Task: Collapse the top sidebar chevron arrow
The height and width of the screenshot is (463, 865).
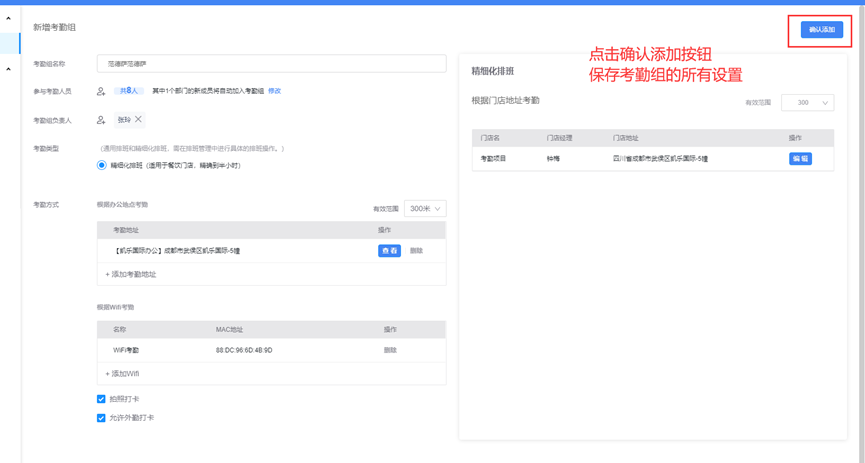Action: coord(8,19)
